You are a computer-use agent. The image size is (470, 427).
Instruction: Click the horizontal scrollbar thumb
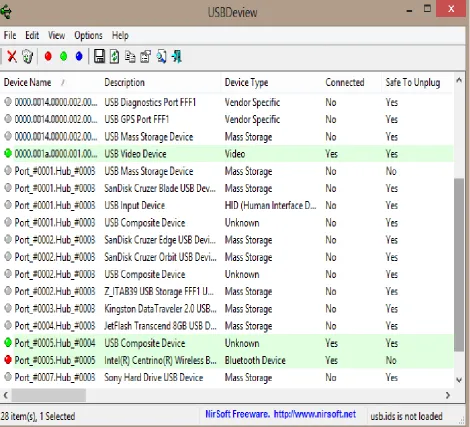(x=49, y=395)
